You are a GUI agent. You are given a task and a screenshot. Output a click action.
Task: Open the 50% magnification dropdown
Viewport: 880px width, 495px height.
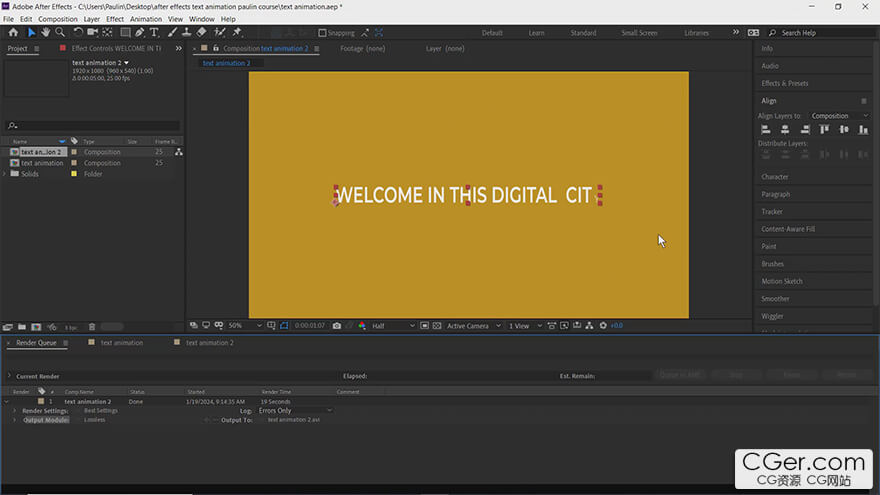[245, 326]
